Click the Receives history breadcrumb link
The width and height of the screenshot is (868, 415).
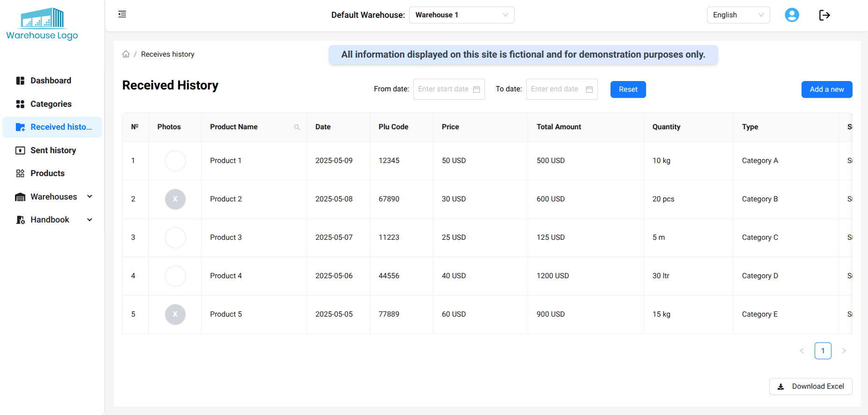coord(168,54)
